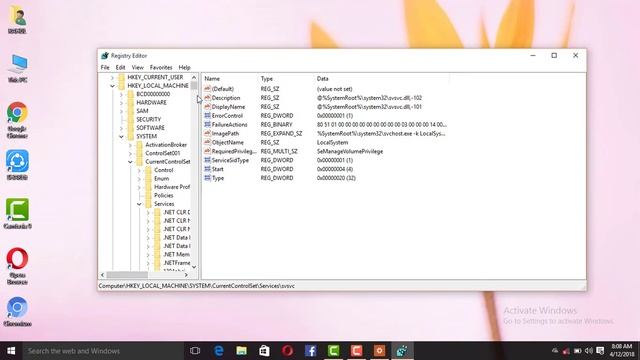Click the (Default) value string icon
Viewport: 640px width, 360px height.
coord(207,89)
